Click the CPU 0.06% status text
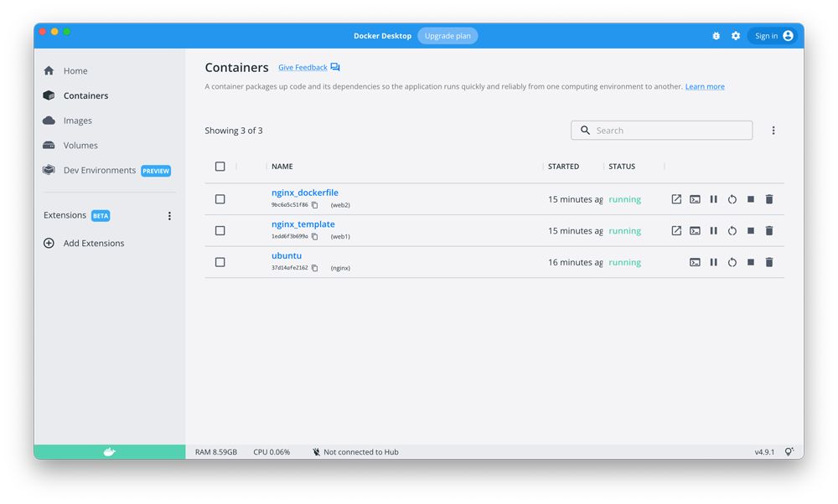Viewport: 838px width, 504px height. (x=272, y=452)
